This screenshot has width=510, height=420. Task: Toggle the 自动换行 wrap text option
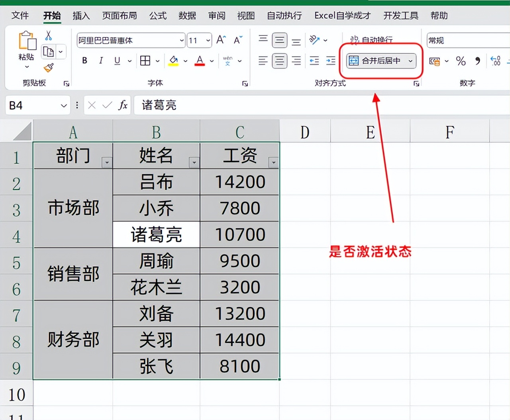(x=371, y=39)
